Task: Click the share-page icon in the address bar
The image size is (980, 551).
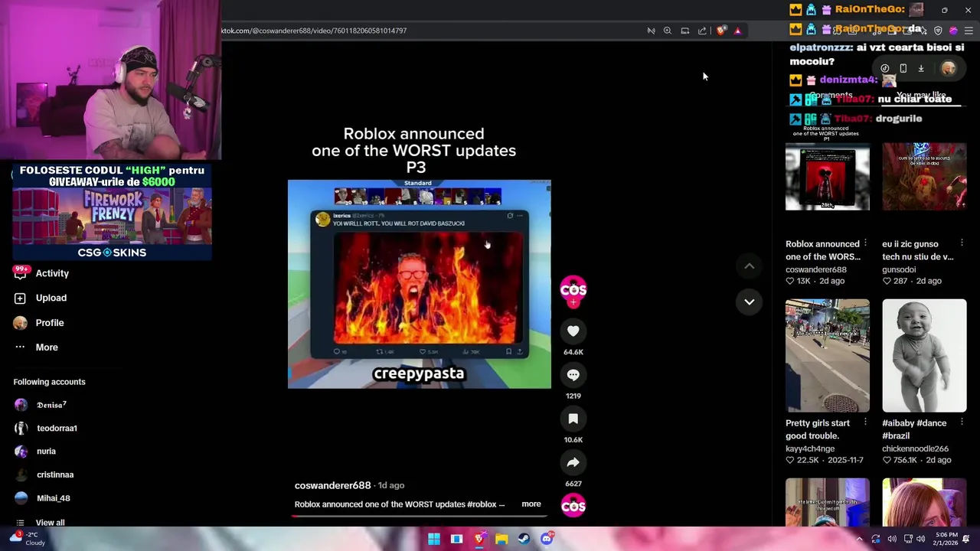Action: point(702,31)
